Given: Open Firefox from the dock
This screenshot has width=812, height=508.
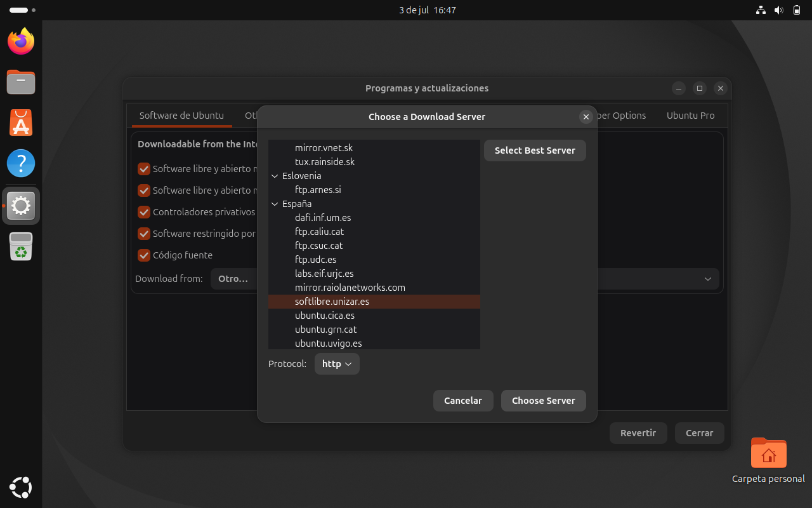Looking at the screenshot, I should 21,41.
